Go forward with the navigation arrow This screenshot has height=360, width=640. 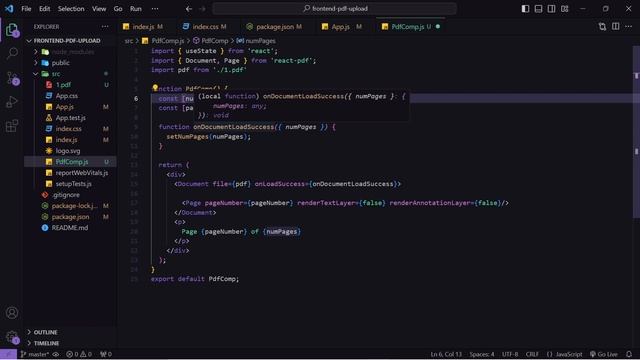202,9
